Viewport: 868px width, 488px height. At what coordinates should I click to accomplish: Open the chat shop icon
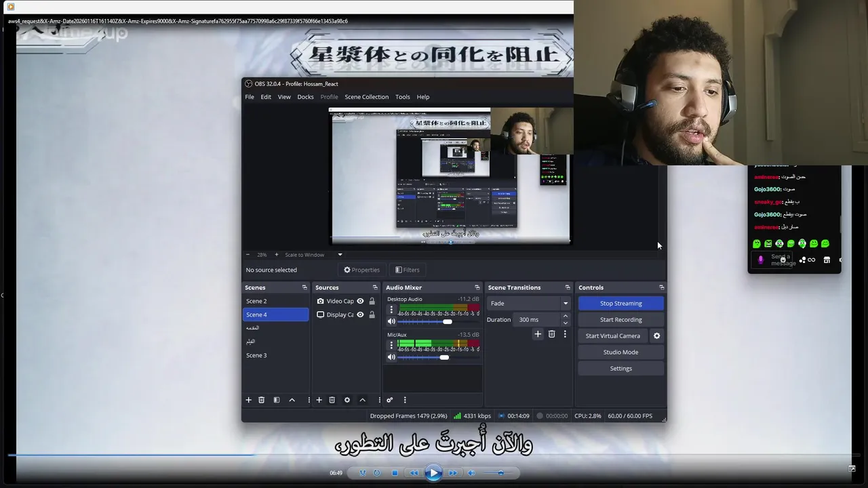827,260
